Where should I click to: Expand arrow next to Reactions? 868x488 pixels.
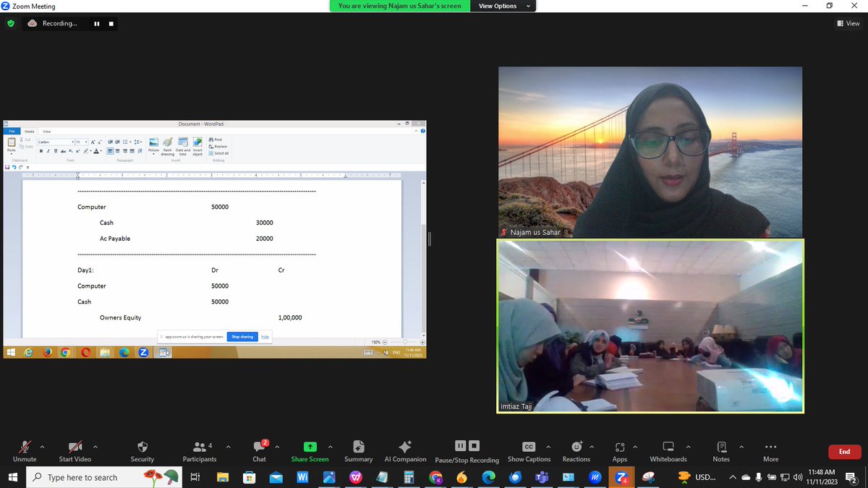tap(592, 446)
